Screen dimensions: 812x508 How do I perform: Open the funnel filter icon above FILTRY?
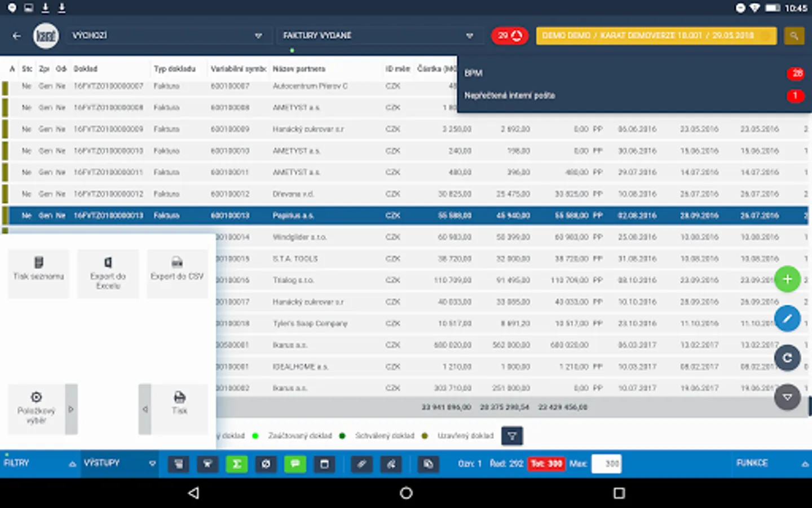511,435
